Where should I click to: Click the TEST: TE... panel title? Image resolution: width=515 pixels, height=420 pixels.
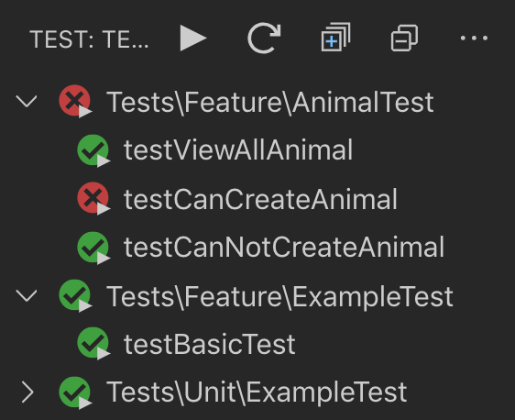(x=89, y=39)
